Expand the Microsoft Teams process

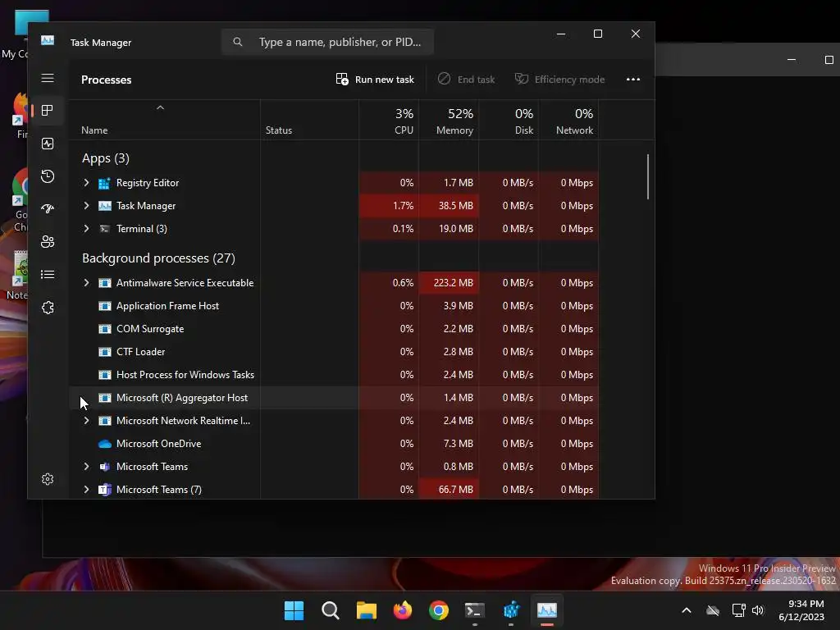coord(86,467)
